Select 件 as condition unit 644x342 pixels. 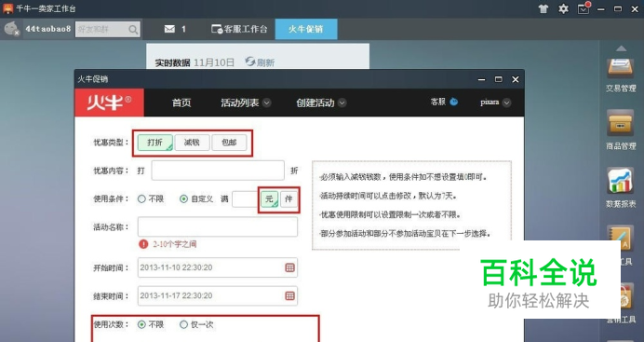pos(288,198)
